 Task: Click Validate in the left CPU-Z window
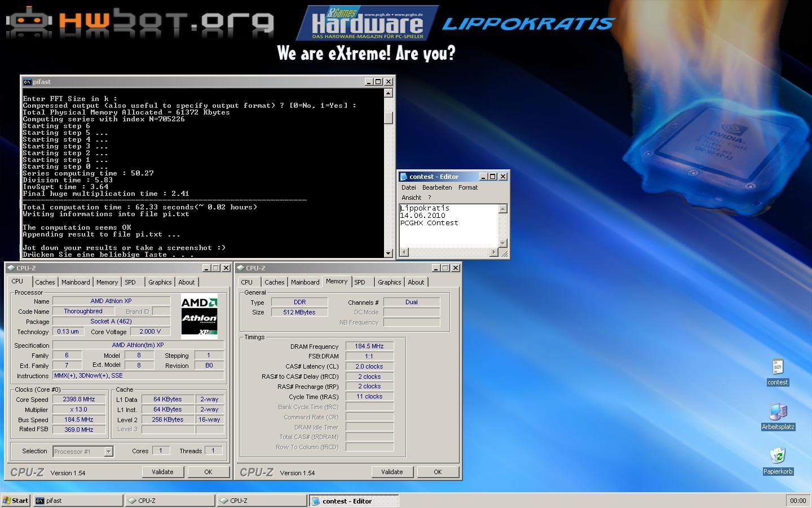[x=162, y=472]
